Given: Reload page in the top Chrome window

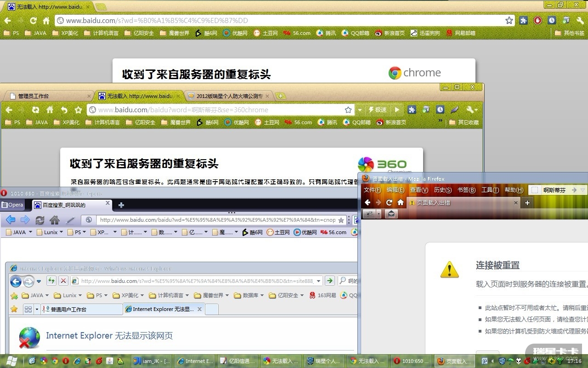Looking at the screenshot, I should click(x=33, y=21).
